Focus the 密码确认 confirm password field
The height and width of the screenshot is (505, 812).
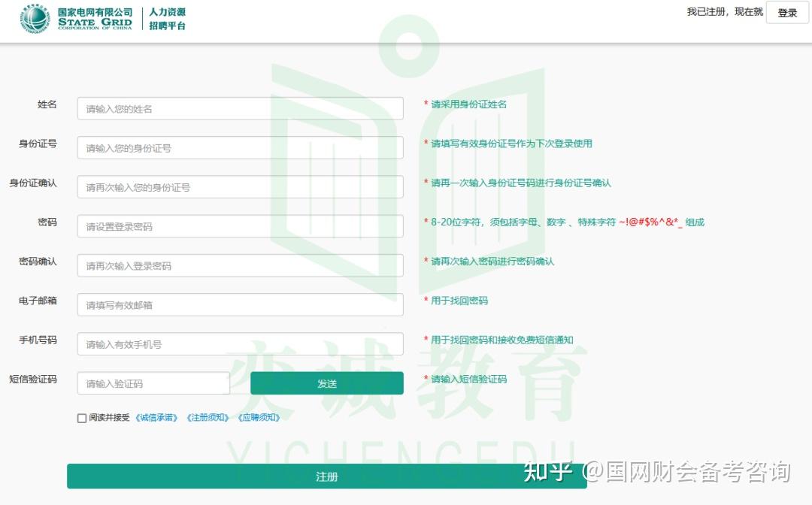(x=241, y=266)
